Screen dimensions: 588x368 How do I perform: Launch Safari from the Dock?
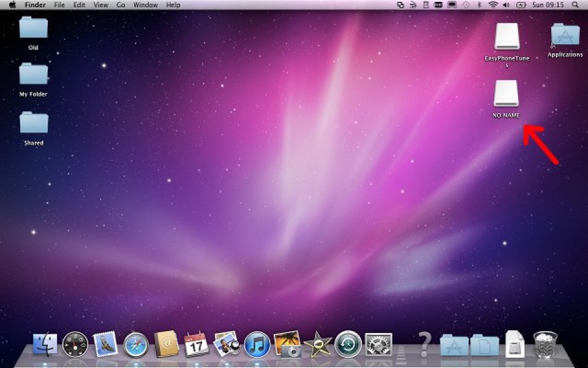click(136, 345)
